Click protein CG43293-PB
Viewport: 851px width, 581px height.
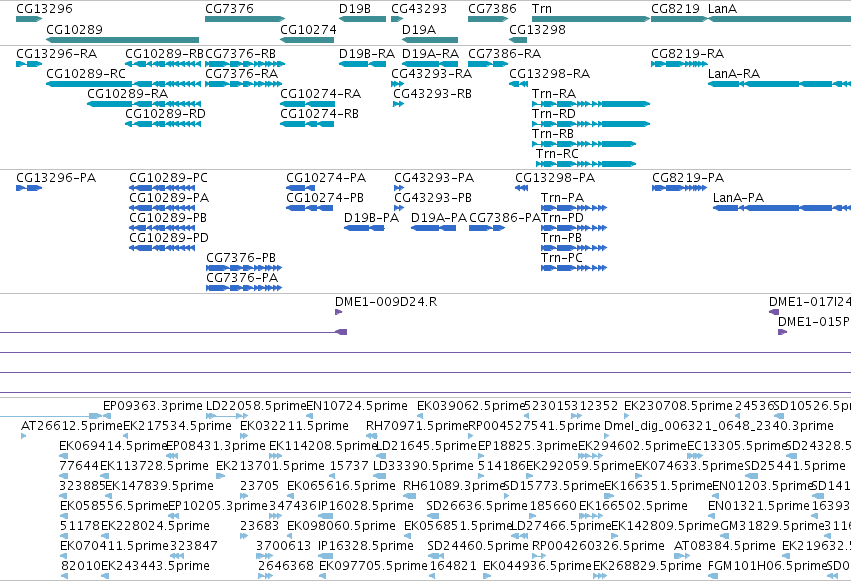coord(433,198)
